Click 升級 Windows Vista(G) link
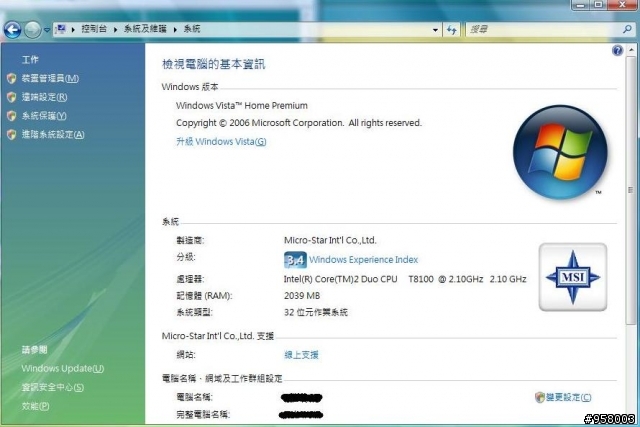The image size is (640, 427). tap(221, 142)
